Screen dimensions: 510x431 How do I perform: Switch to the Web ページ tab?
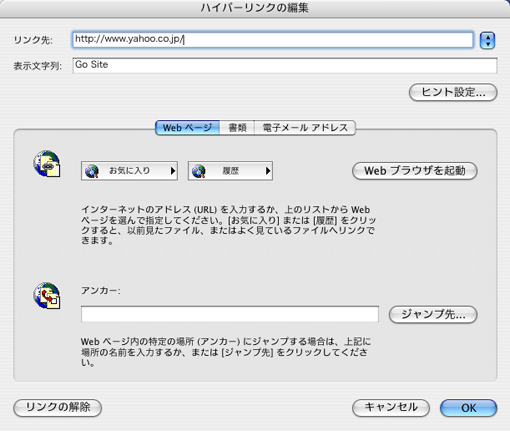[187, 128]
